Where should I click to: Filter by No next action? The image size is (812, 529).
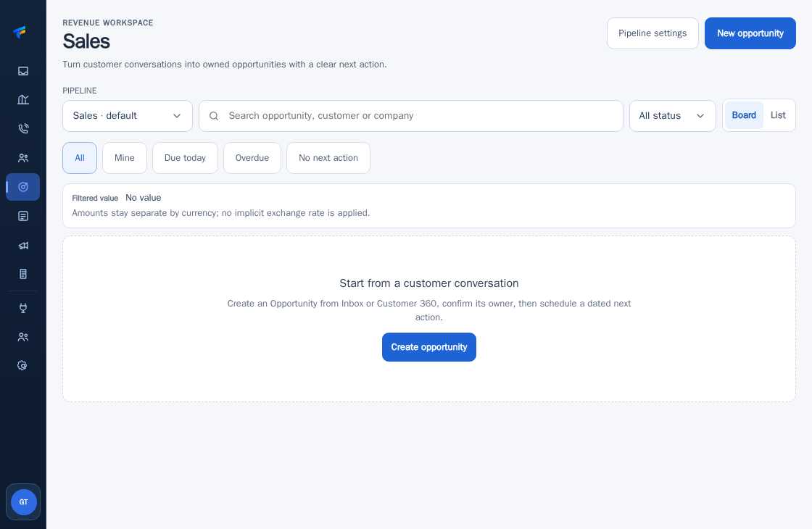328,158
